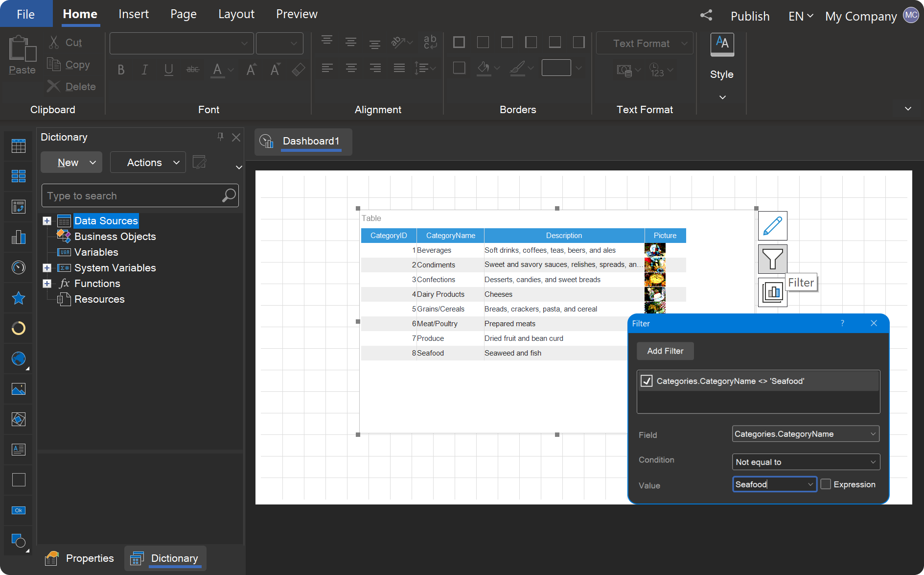
Task: Select the image element in left toolbar
Action: (x=19, y=389)
